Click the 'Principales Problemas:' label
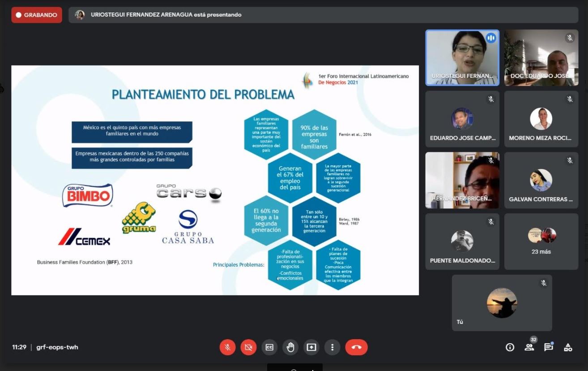This screenshot has height=371, width=588. pos(239,265)
